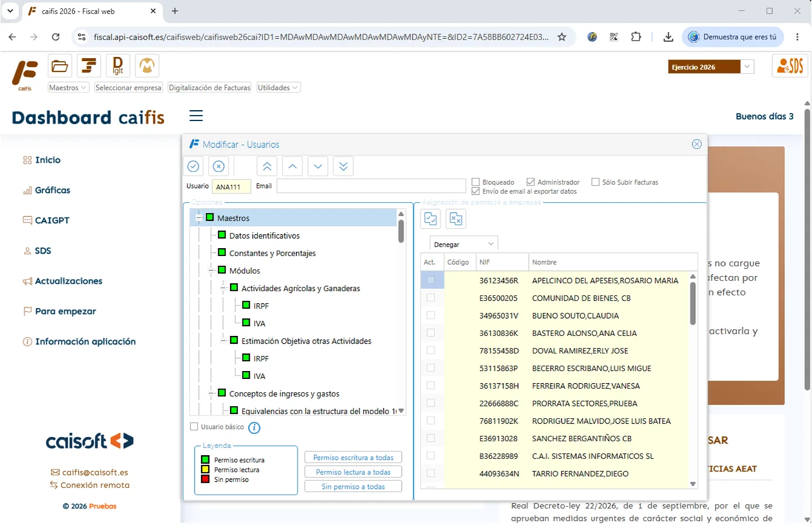Open Gráficas in the sidebar
812x529 pixels.
point(47,190)
